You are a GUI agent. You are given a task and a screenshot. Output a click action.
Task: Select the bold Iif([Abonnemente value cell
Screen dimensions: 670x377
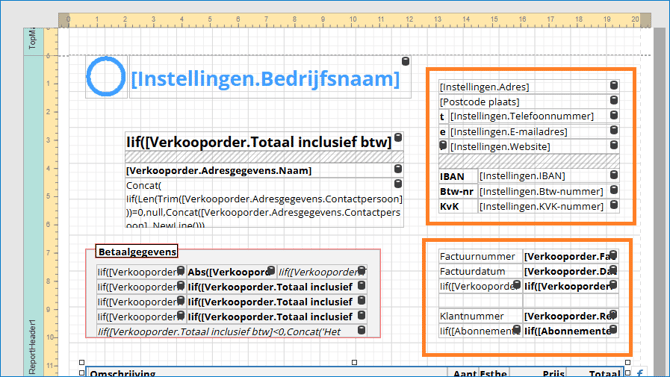tap(571, 331)
